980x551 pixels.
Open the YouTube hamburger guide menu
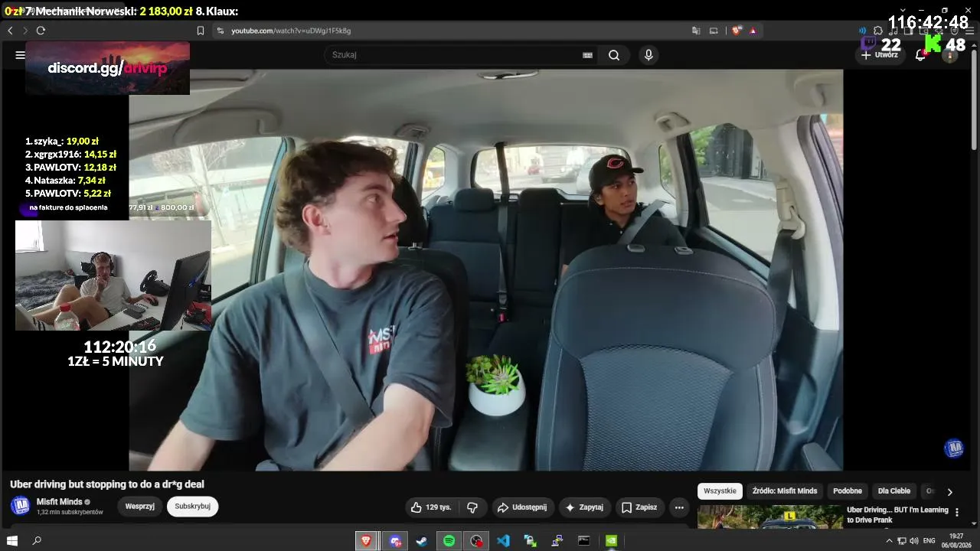[20, 55]
